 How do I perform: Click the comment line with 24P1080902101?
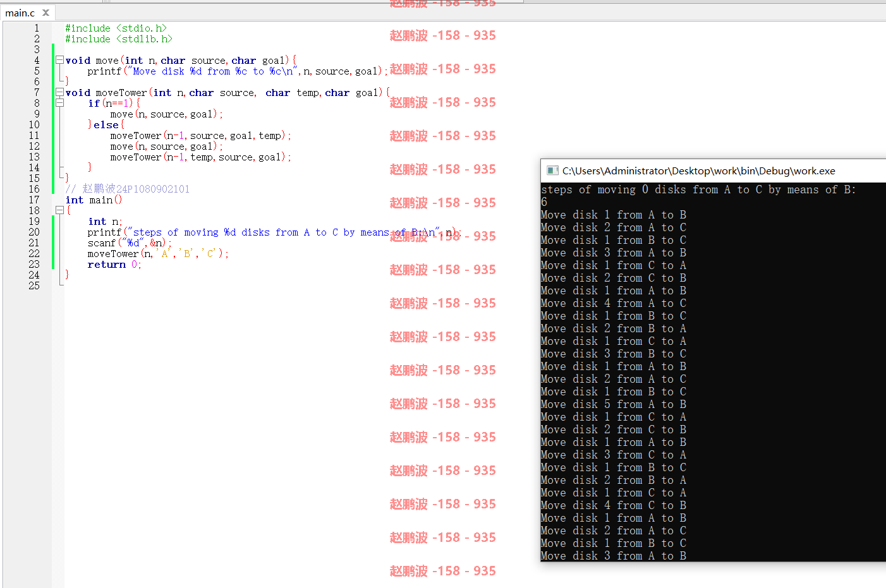[128, 189]
